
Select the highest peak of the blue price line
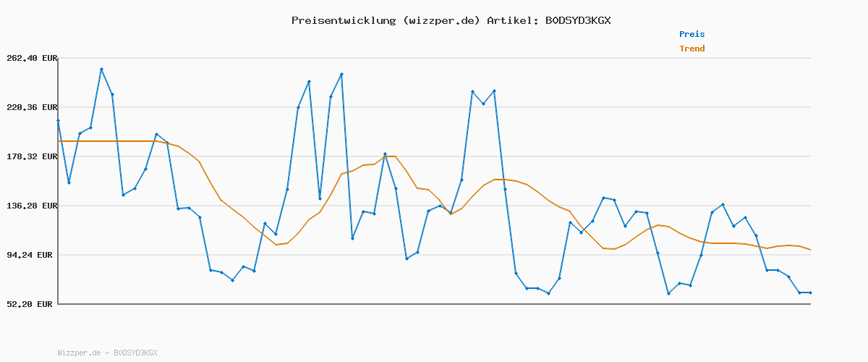point(101,69)
